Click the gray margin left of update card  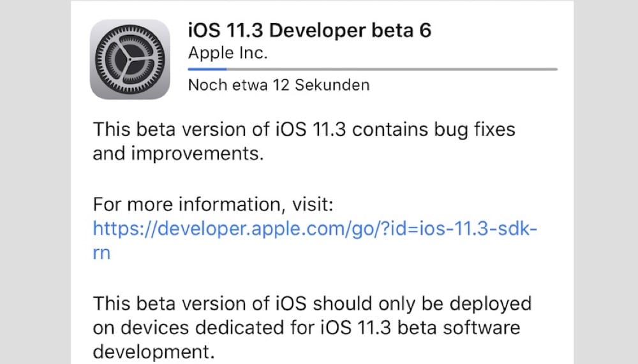click(35, 182)
